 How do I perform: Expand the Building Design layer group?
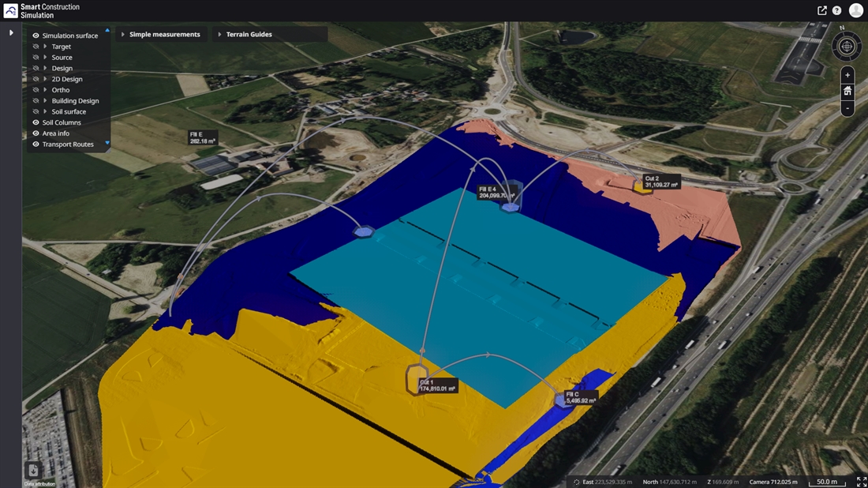[x=45, y=101]
